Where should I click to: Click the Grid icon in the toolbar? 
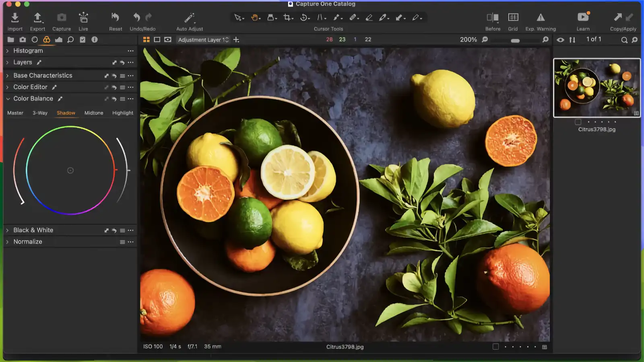pos(513,18)
